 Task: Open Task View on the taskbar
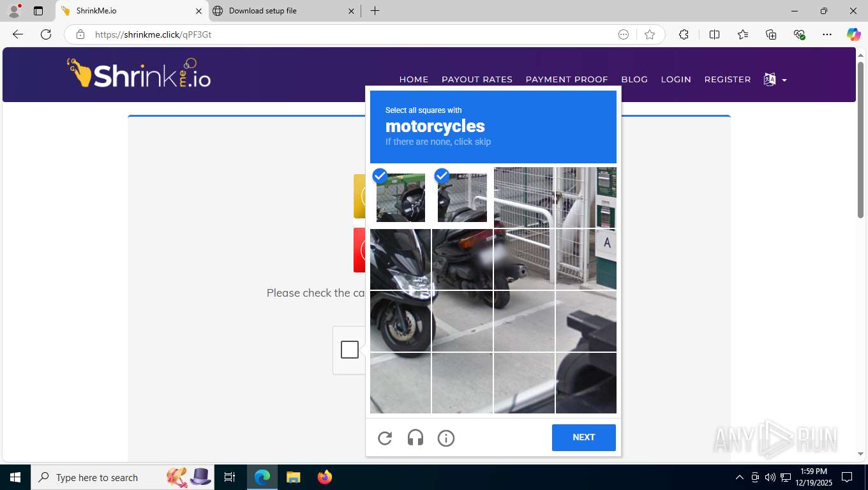pyautogui.click(x=230, y=477)
